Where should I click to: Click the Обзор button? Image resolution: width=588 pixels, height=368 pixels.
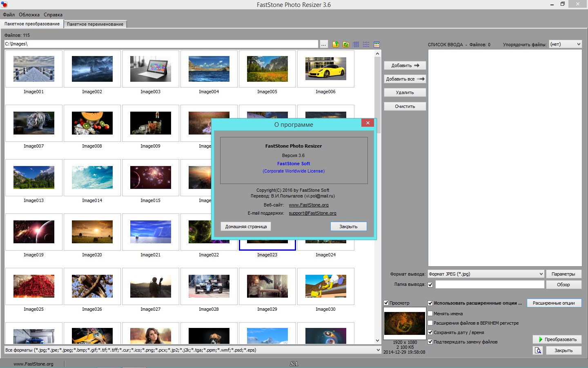coord(563,285)
